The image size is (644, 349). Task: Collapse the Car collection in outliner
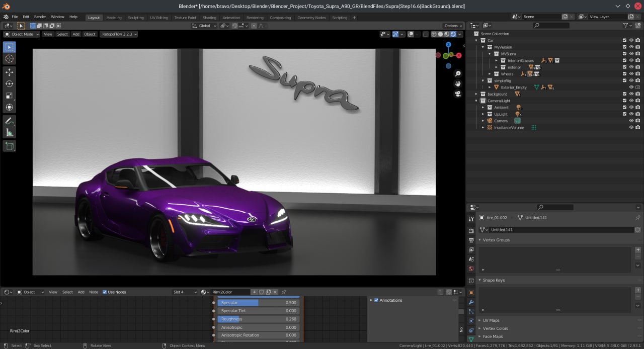[x=476, y=40]
